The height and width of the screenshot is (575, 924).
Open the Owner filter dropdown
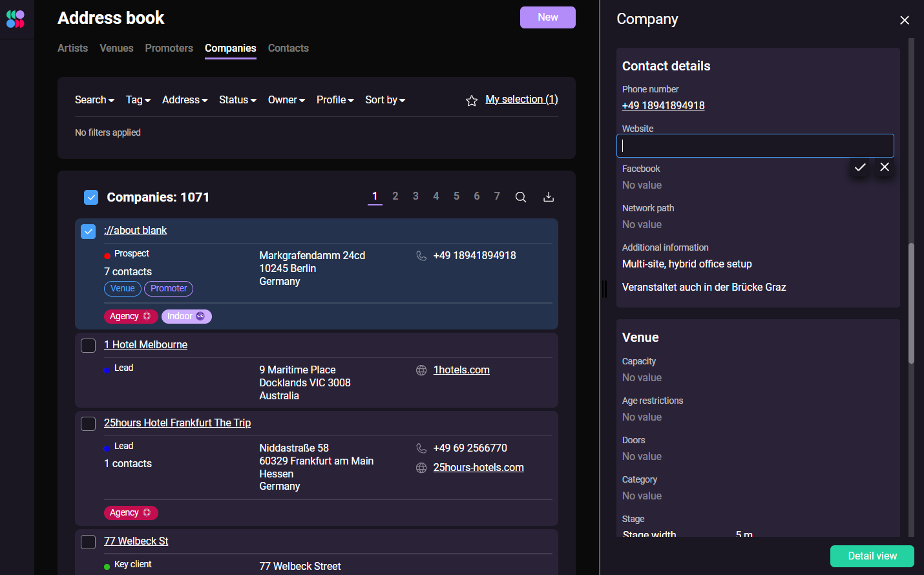(286, 99)
